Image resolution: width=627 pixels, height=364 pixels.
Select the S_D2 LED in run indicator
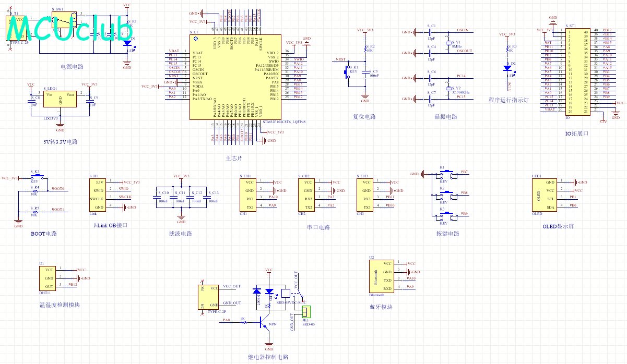click(506, 68)
